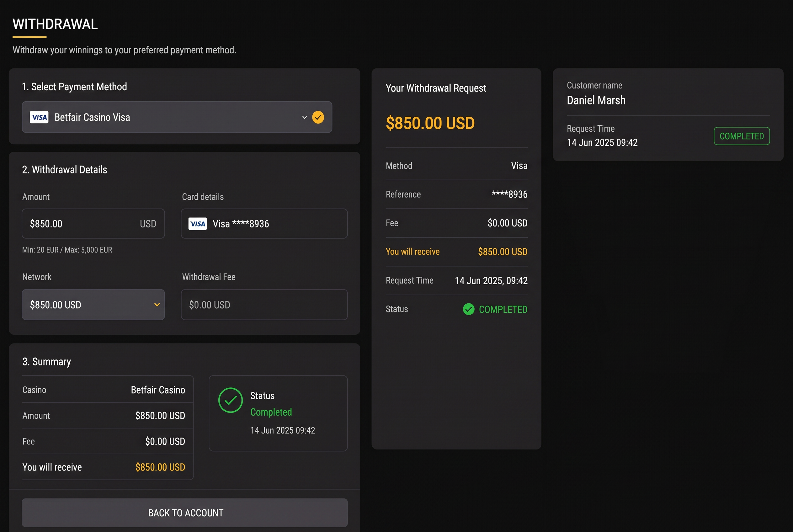Click the 'Min: 20 EUR / Max: 5,000 EUR' hint
This screenshot has width=793, height=532.
pos(67,250)
